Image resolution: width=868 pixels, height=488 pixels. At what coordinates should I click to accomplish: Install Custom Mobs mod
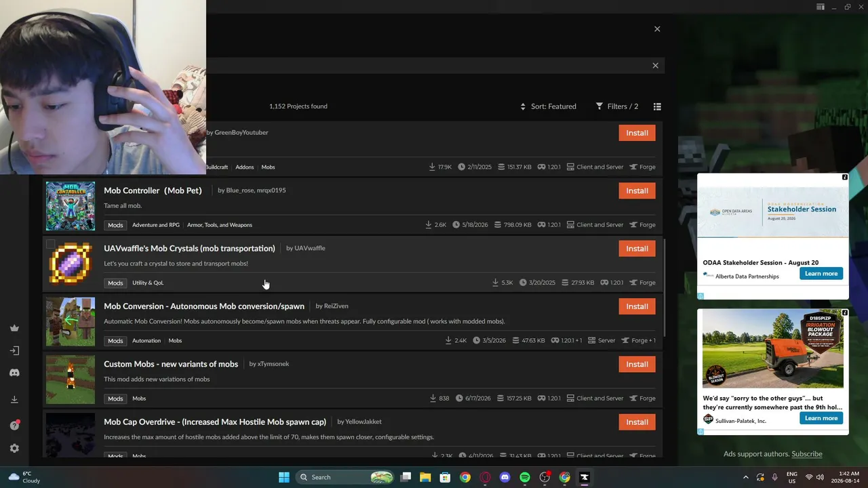[x=637, y=364]
